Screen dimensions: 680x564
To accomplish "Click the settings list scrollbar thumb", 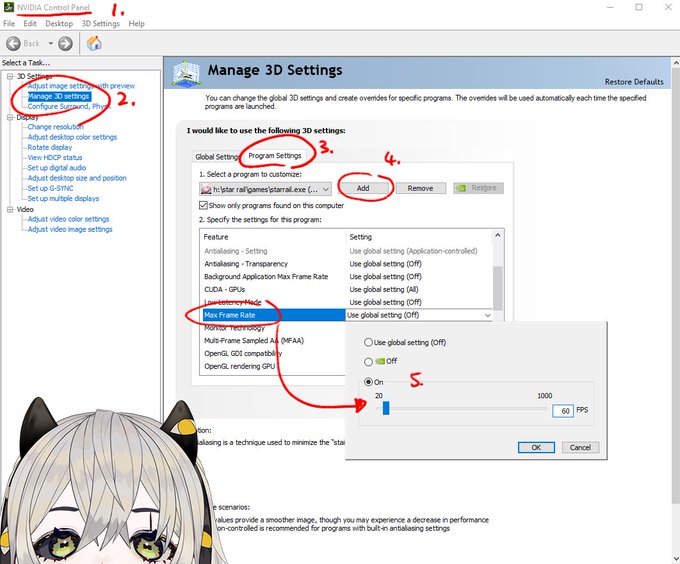I will (x=498, y=288).
